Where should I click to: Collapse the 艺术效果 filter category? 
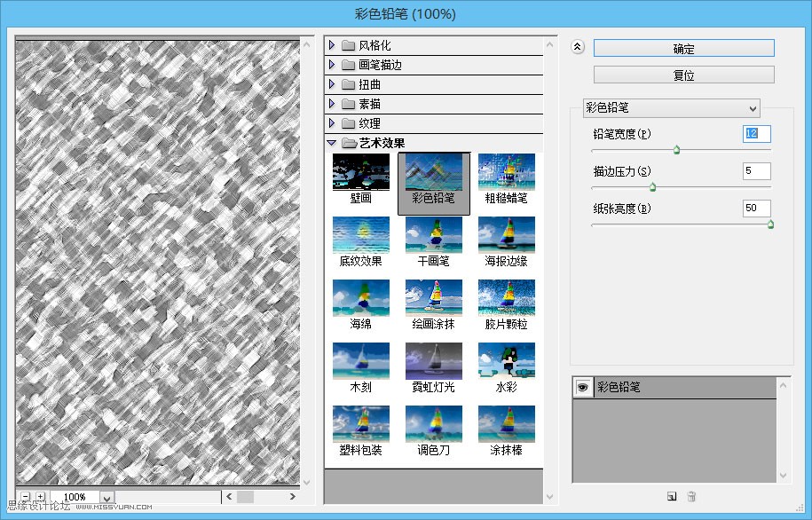tap(333, 142)
